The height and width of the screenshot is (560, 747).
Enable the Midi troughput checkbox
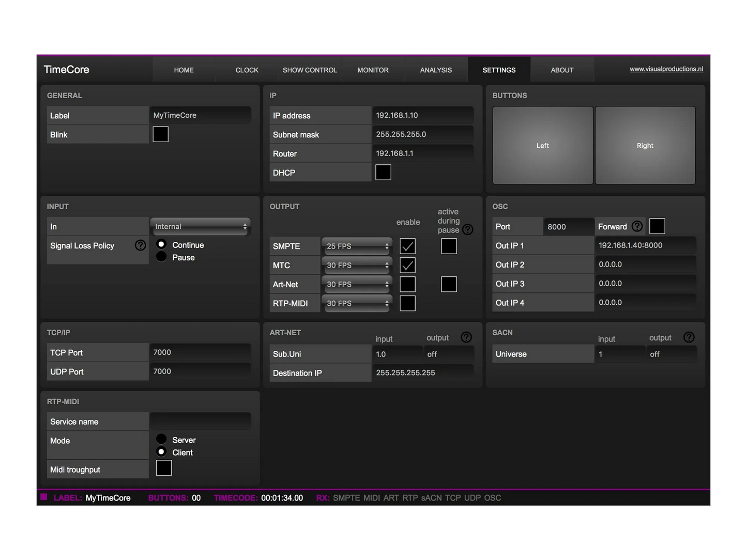pos(164,468)
